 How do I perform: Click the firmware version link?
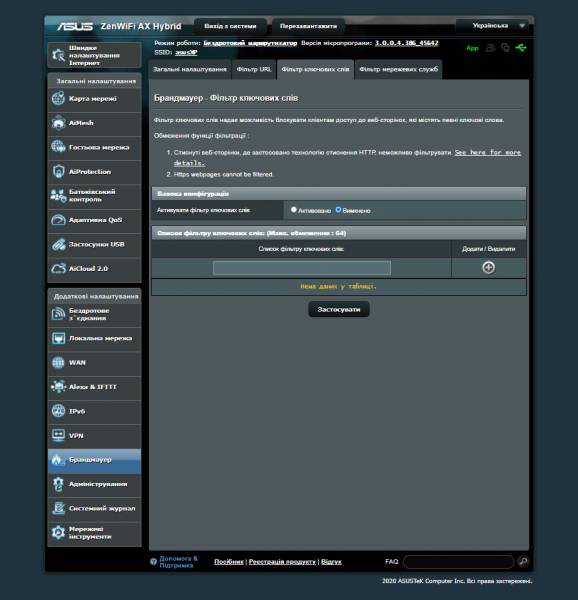click(x=406, y=43)
